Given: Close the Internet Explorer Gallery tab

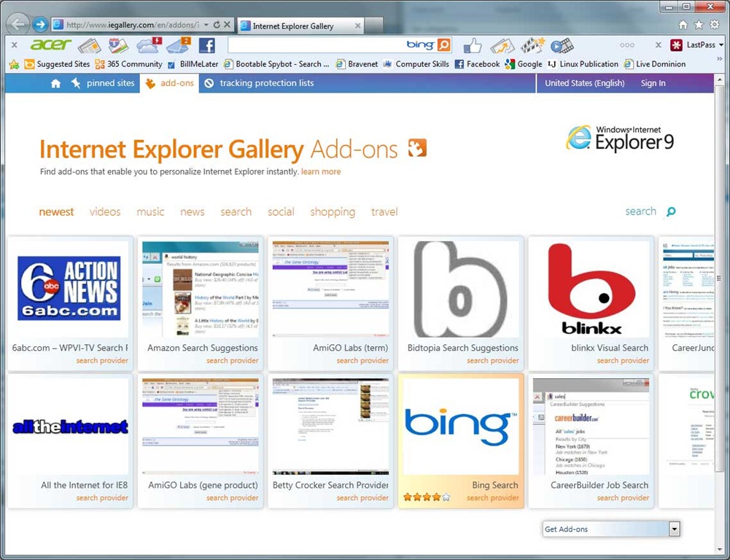Looking at the screenshot, I should pos(357,26).
